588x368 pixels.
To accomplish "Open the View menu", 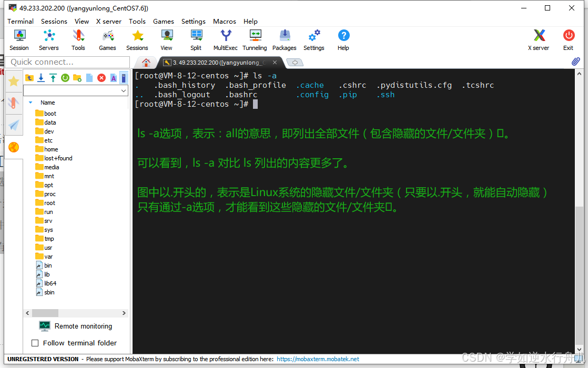I will click(x=82, y=22).
